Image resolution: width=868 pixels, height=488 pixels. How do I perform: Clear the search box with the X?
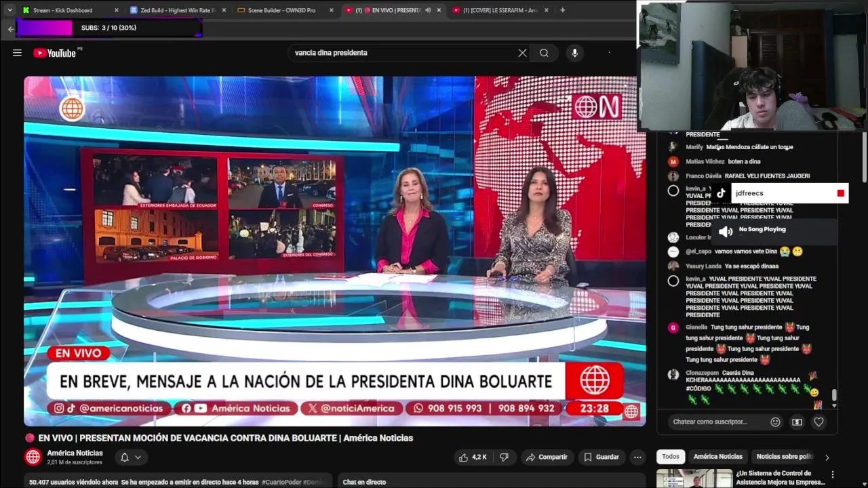[522, 53]
